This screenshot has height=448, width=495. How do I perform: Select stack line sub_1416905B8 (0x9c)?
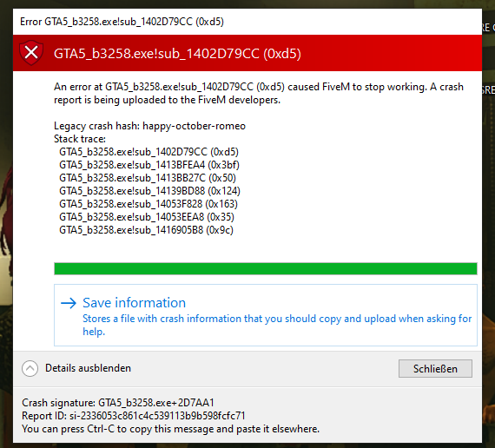click(147, 230)
